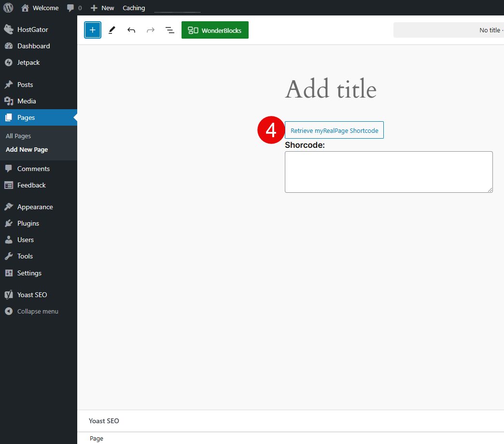This screenshot has height=444, width=504.
Task: Open the Welcome site home link
Action: point(40,8)
